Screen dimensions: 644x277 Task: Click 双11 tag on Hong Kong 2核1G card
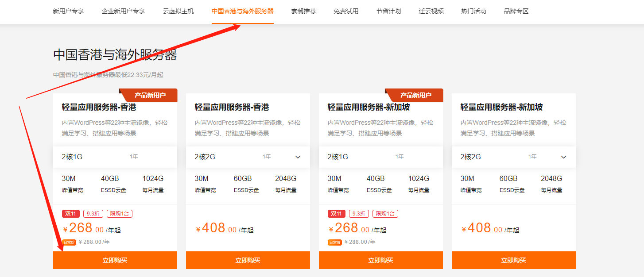pyautogui.click(x=71, y=214)
